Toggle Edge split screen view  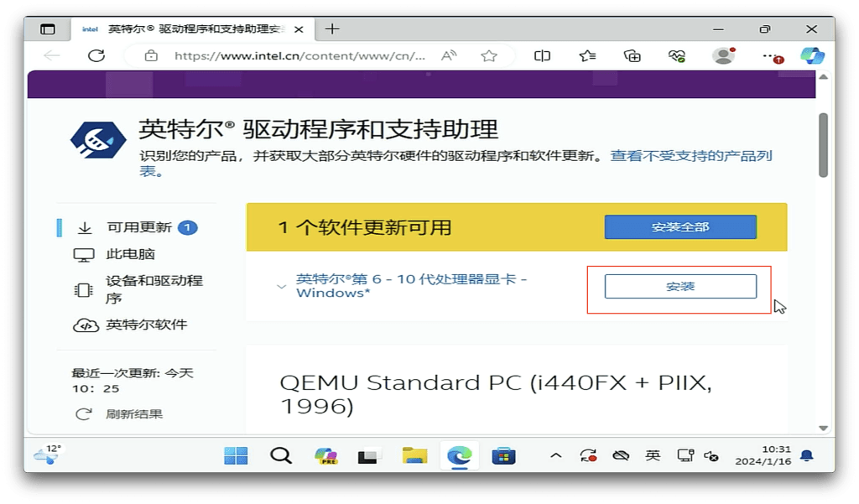[543, 56]
